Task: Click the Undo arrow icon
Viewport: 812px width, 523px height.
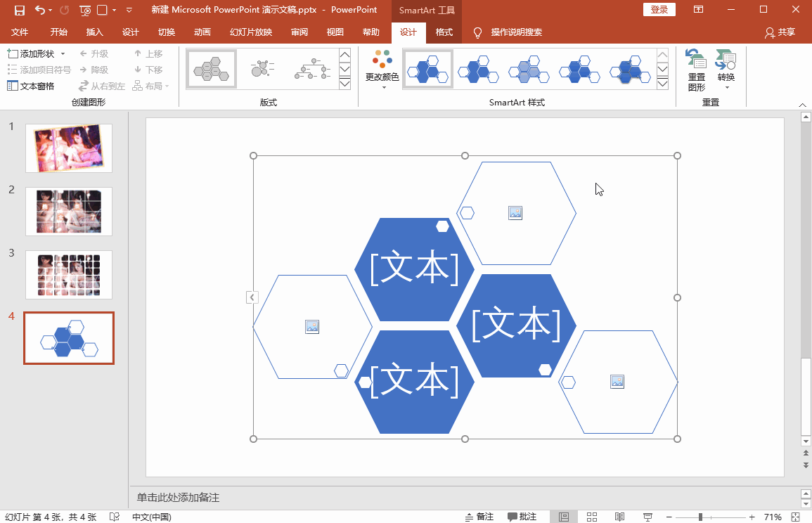Action: [39, 10]
